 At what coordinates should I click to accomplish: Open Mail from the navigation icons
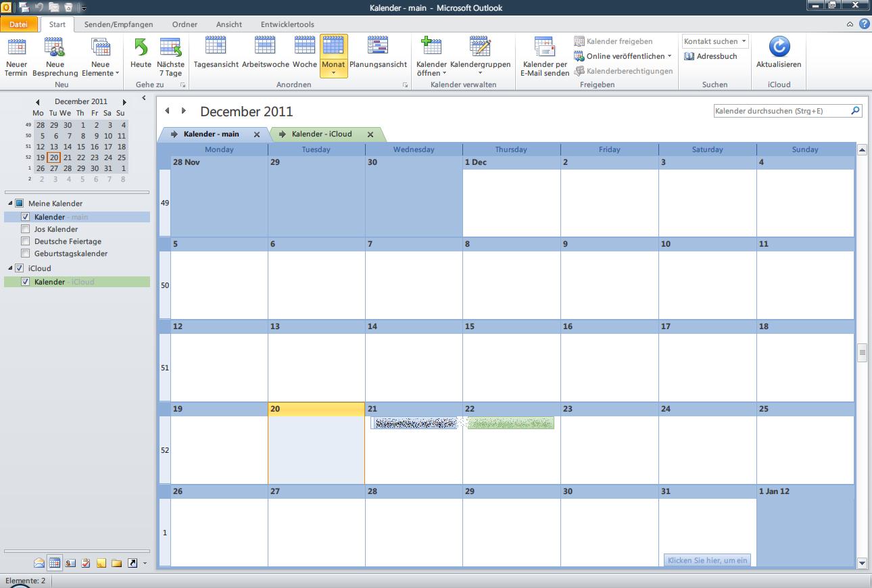pos(40,562)
